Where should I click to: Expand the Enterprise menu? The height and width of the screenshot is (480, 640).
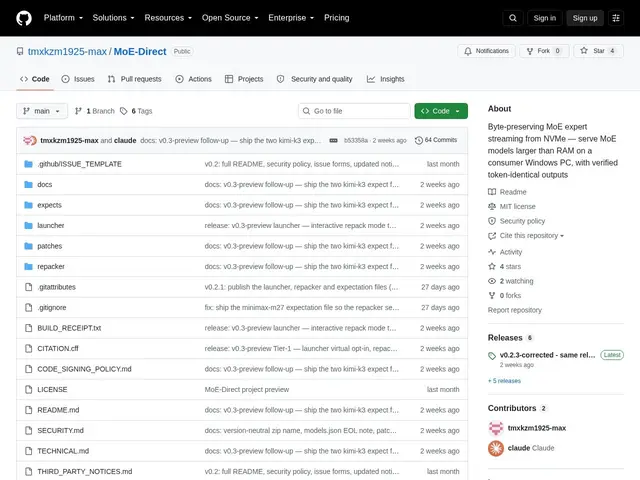click(x=291, y=18)
